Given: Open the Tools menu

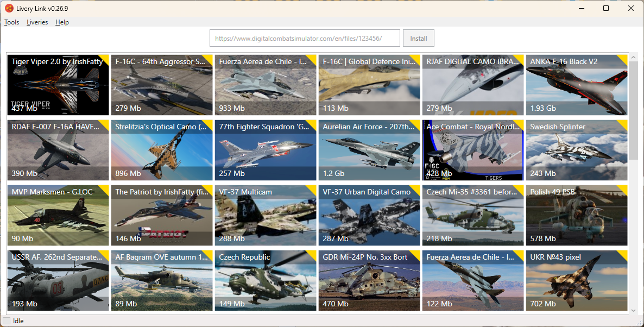Looking at the screenshot, I should pos(11,22).
